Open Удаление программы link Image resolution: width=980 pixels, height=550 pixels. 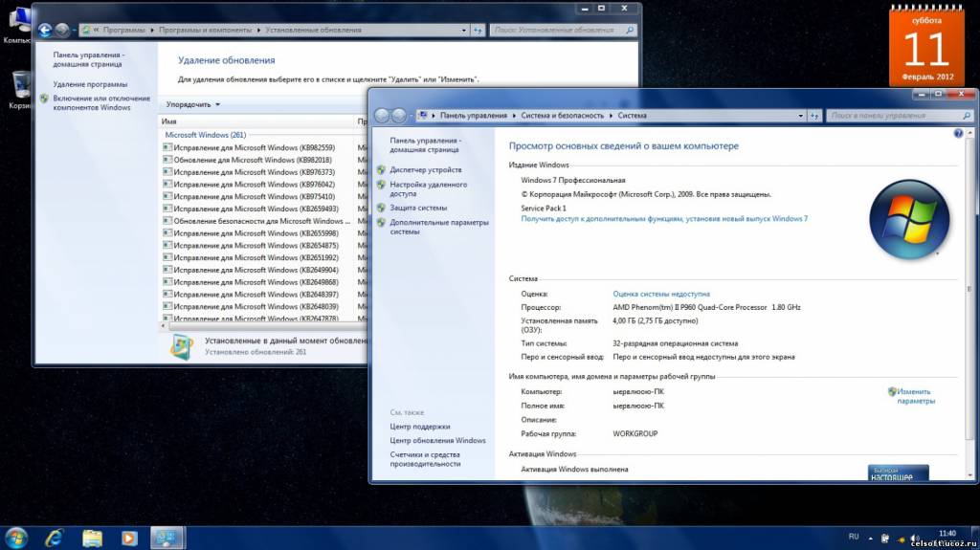pyautogui.click(x=90, y=84)
